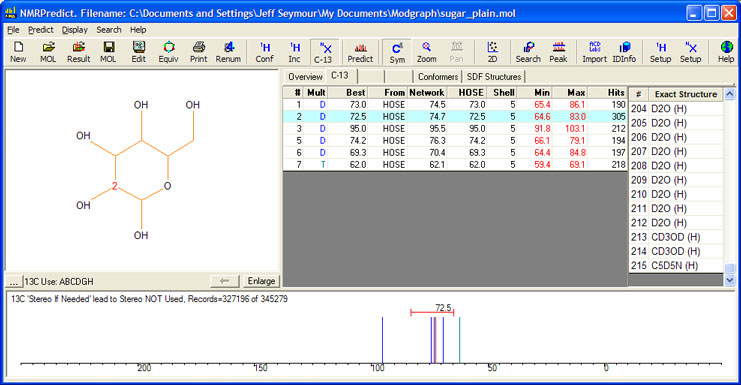Renumber atoms with the Renum icon
The width and height of the screenshot is (741, 385).
pyautogui.click(x=228, y=52)
